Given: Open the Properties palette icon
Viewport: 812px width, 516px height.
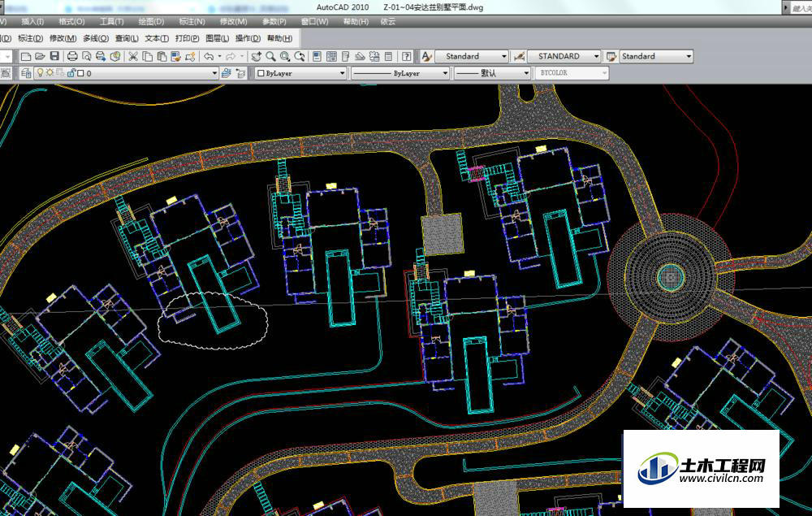Looking at the screenshot, I should tap(317, 56).
